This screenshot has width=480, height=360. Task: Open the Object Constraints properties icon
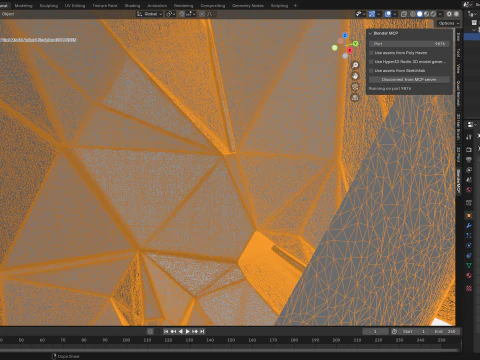pos(469,256)
